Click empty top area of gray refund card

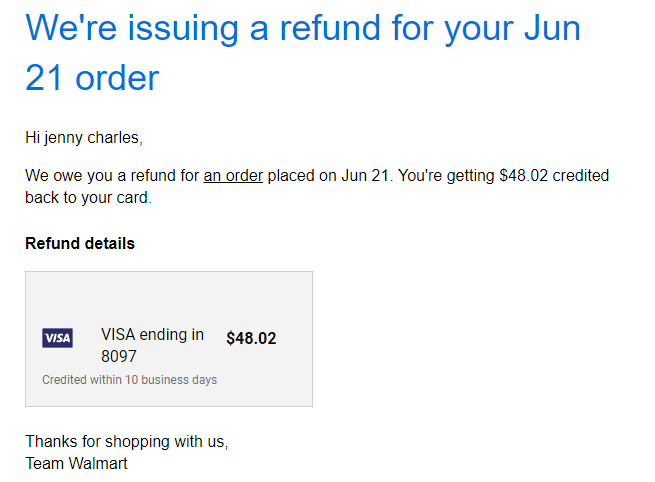tap(169, 297)
